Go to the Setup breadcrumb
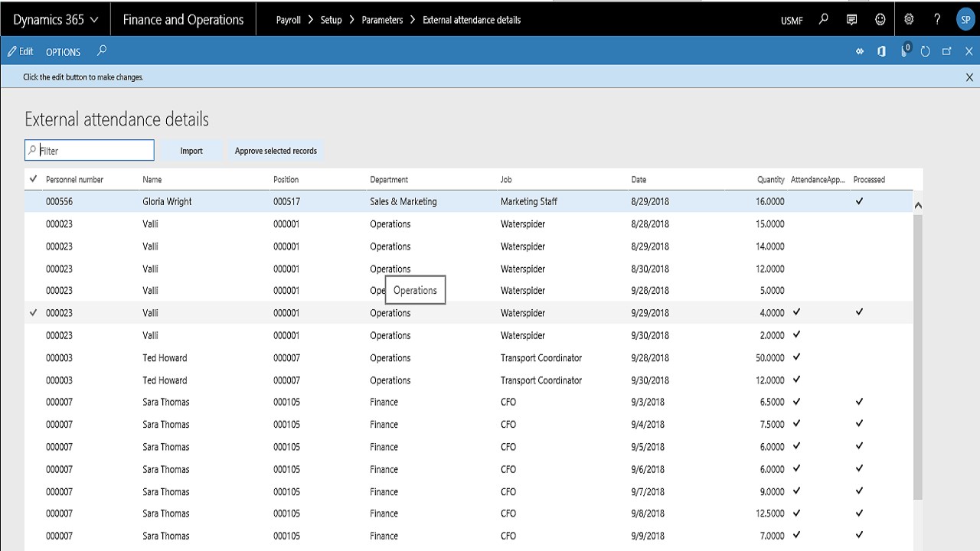This screenshot has width=980, height=551. coord(331,20)
